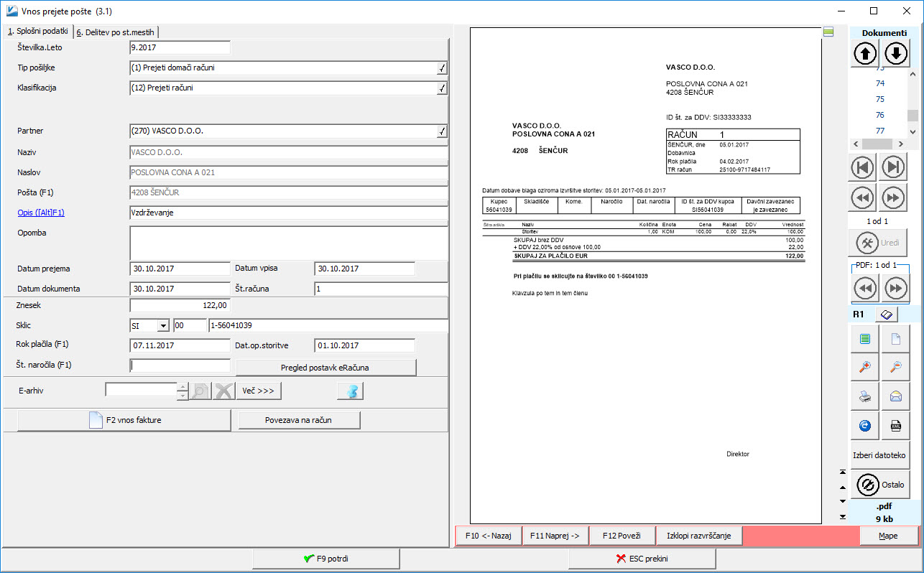Go back one page above '1 od 1'
The image size is (924, 573).
coord(862,197)
